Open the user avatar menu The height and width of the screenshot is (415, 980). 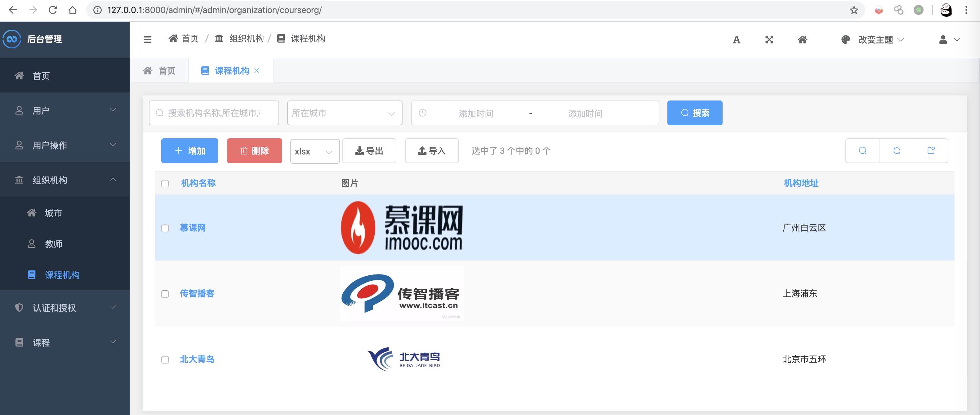click(949, 40)
